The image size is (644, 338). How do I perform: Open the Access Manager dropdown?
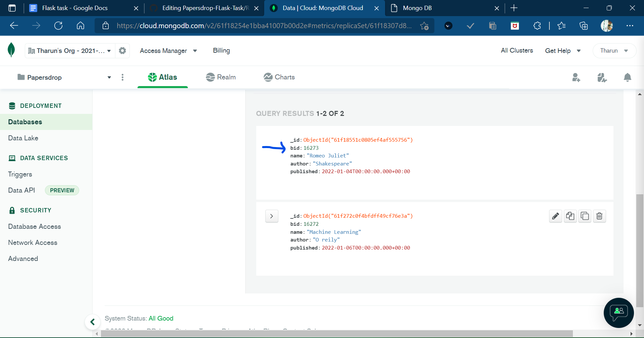[x=168, y=51]
